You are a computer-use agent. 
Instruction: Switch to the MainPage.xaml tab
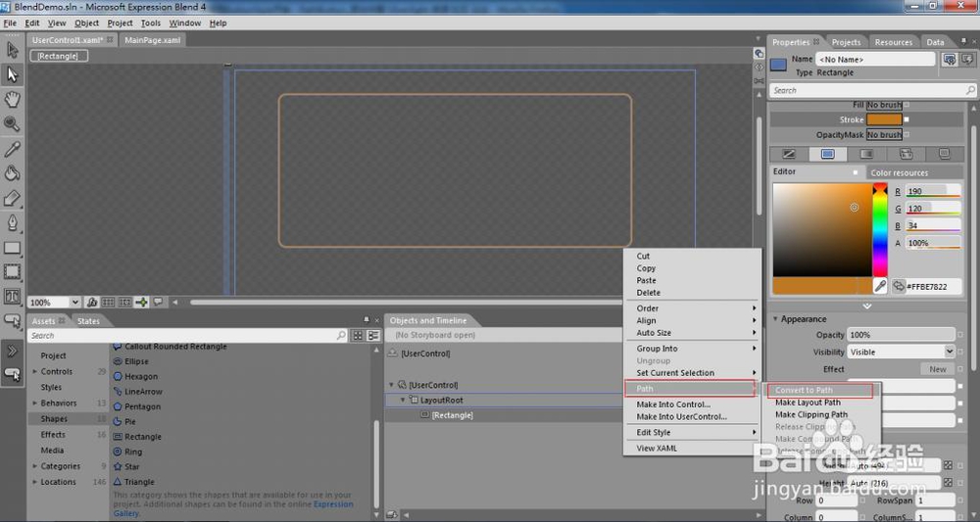click(153, 40)
